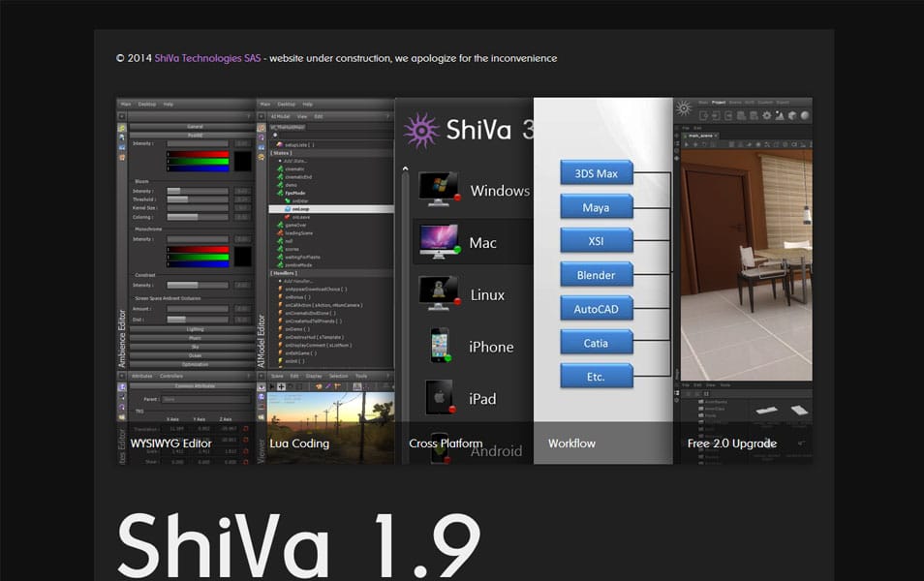Screen dimensions: 924x581
Task: Switch to the Attributes tab
Action: (x=142, y=376)
